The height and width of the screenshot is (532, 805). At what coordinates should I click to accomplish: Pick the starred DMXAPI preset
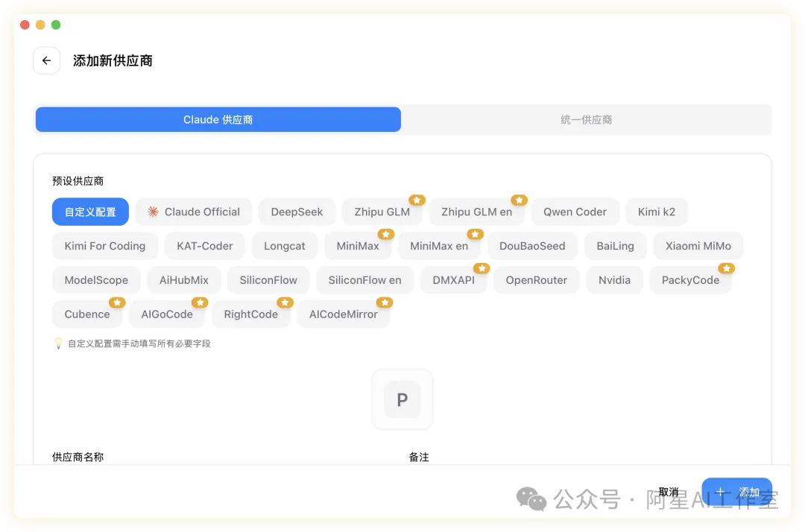(x=453, y=280)
